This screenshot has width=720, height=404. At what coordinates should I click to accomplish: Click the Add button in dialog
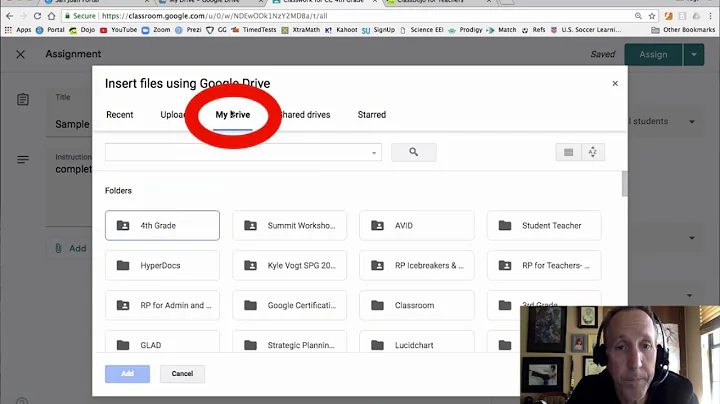[127, 374]
